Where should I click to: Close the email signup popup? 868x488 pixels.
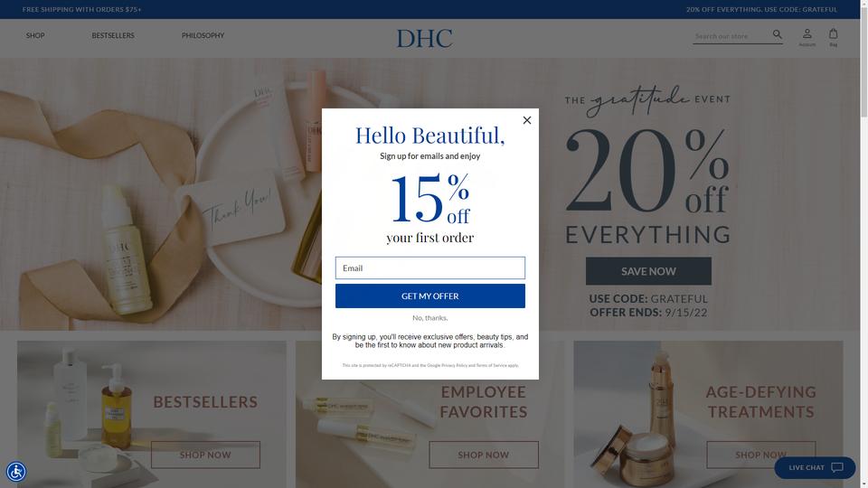click(x=527, y=120)
